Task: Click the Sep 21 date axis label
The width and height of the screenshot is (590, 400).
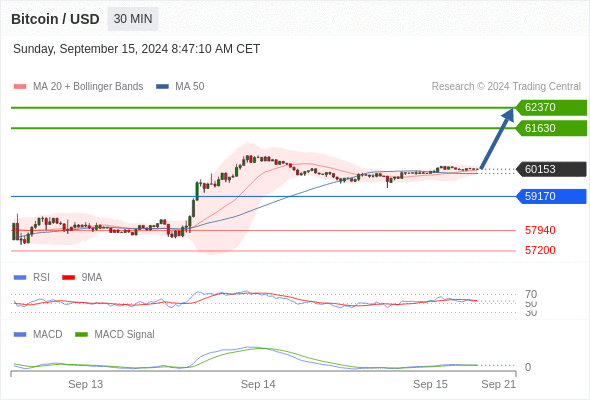Action: click(498, 384)
